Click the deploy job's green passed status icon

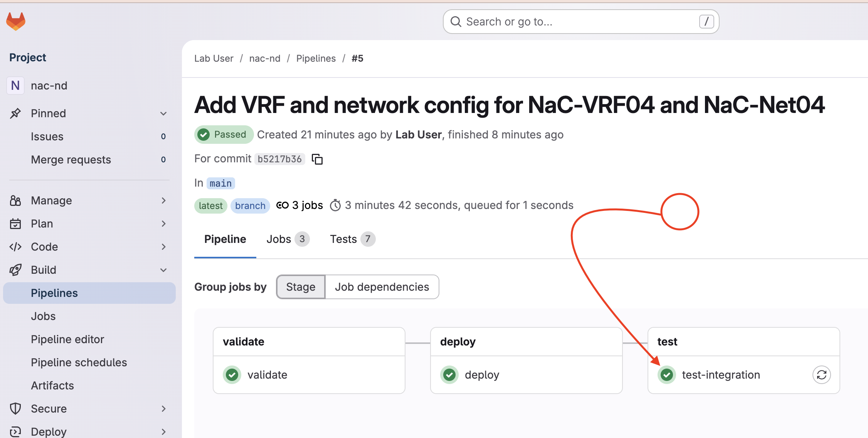[449, 375]
